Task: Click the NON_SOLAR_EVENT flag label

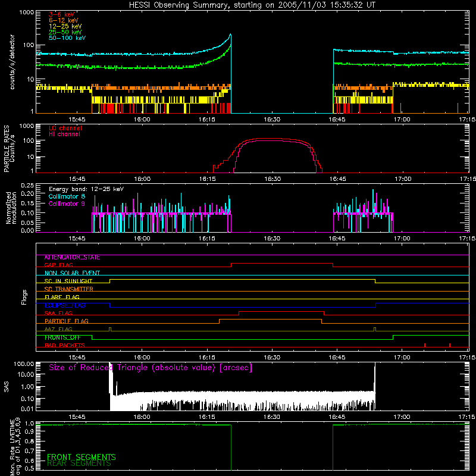Action: point(72,273)
